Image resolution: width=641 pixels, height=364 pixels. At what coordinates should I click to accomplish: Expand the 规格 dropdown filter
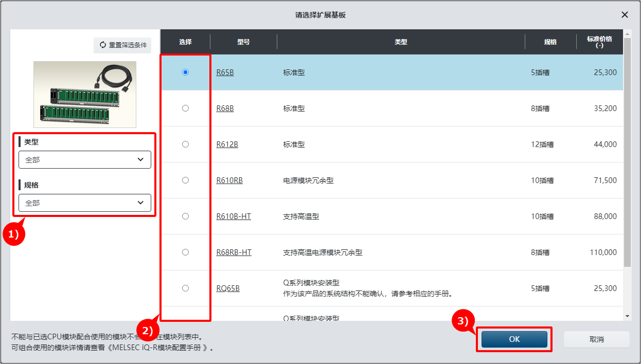pos(85,203)
